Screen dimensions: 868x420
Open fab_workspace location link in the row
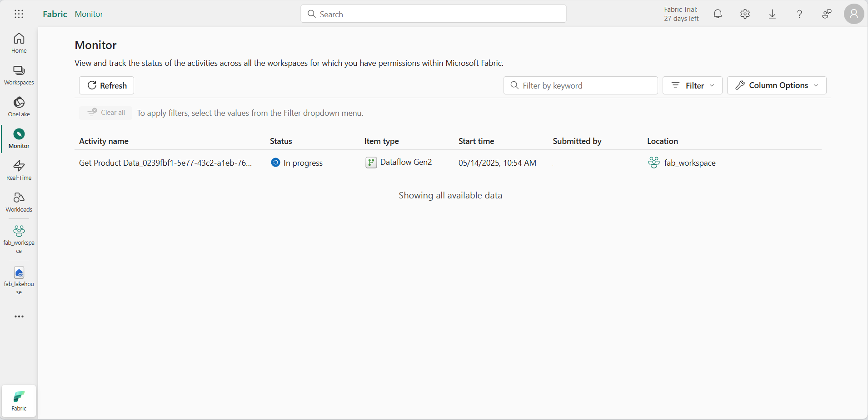(x=689, y=163)
